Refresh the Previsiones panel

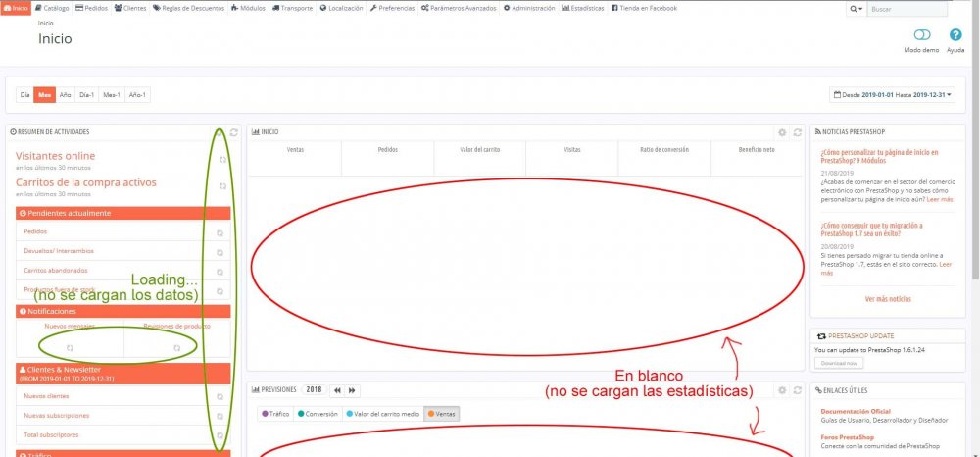click(x=798, y=390)
